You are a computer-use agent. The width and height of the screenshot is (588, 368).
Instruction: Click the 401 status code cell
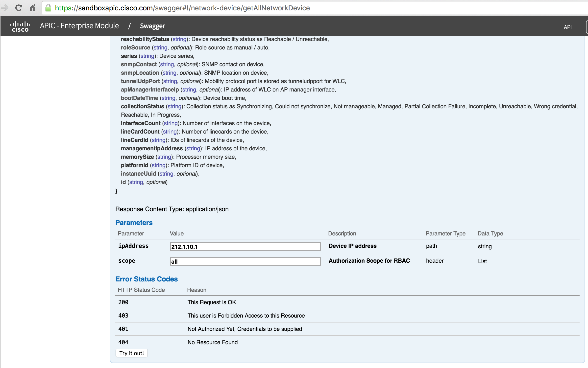123,329
